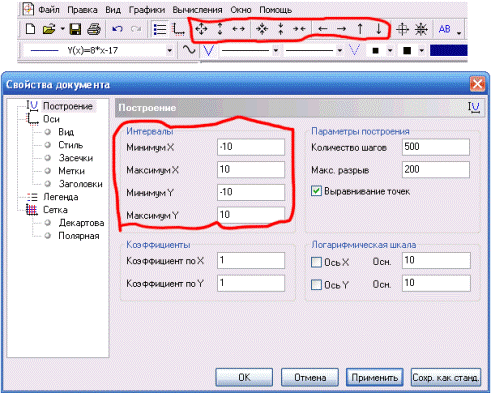The width and height of the screenshot is (491, 393).
Task: Click horizontal stretch arrows icon
Action: (238, 29)
